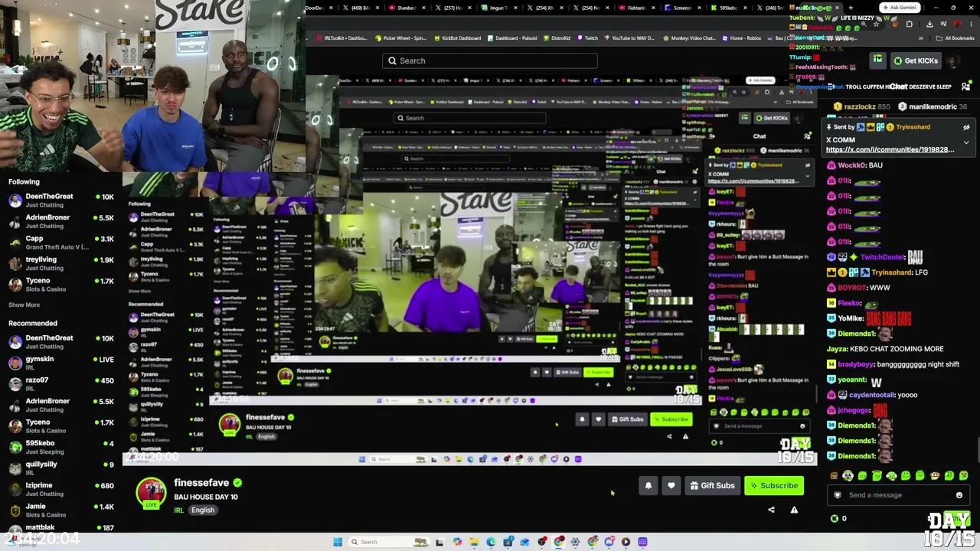This screenshot has width=980, height=551.
Task: Open the DistroKid bookmark
Action: tap(556, 38)
